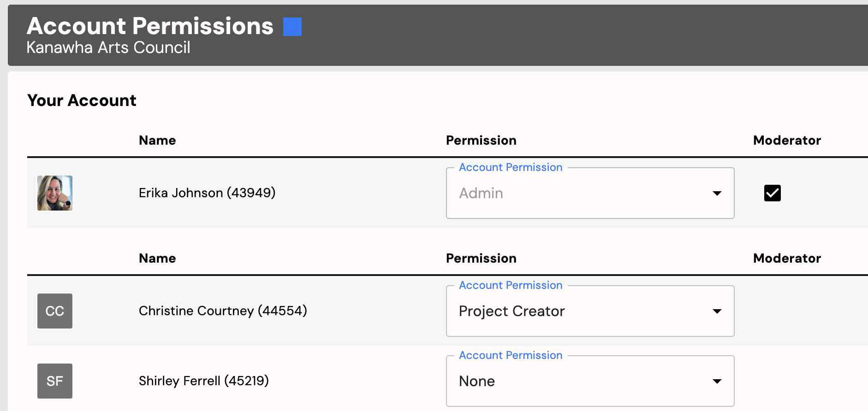868x411 pixels.
Task: Click the second table's Moderator column header
Action: click(x=787, y=258)
